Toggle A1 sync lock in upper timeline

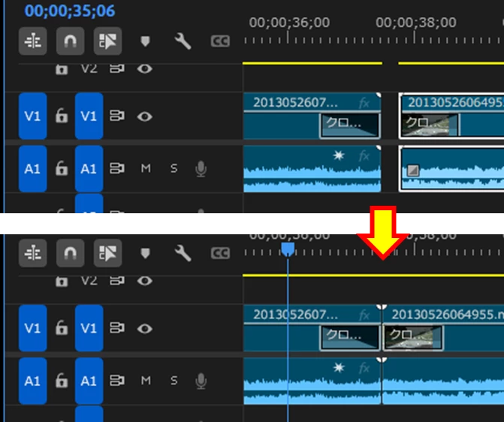click(117, 168)
